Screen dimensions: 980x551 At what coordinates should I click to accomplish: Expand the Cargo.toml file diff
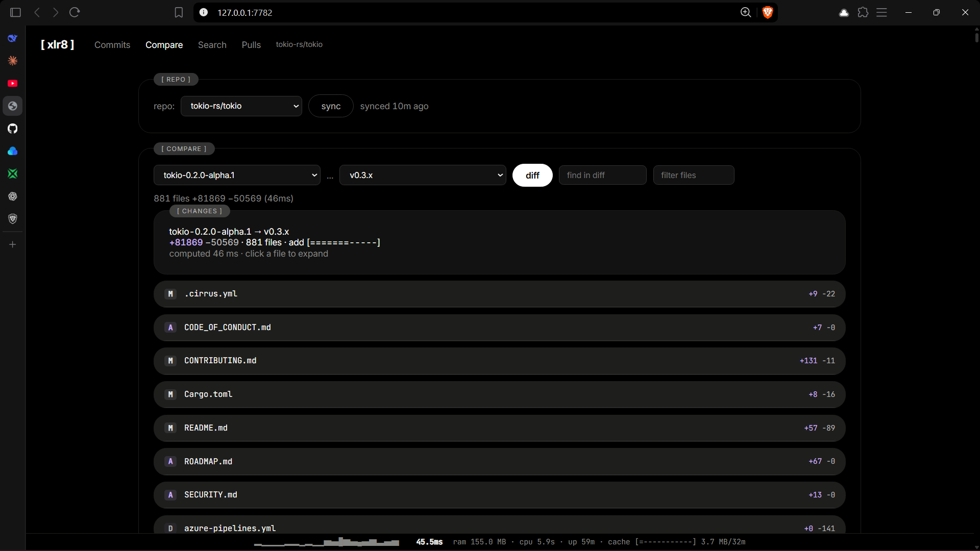(499, 394)
